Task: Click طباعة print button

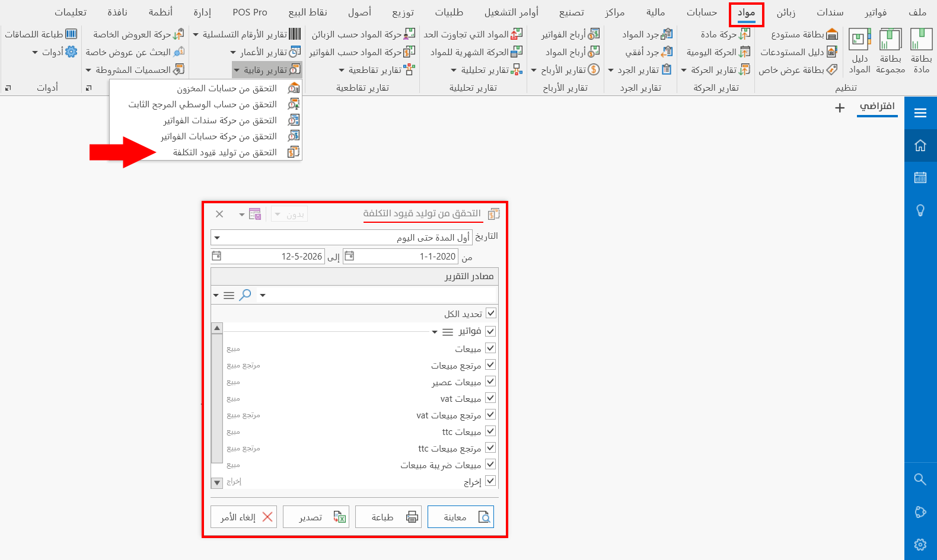Action: pos(388,517)
